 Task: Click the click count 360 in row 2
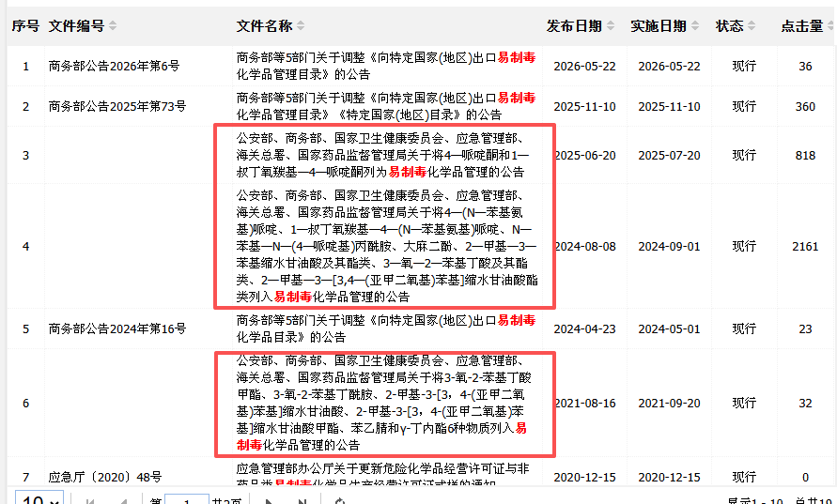point(805,107)
